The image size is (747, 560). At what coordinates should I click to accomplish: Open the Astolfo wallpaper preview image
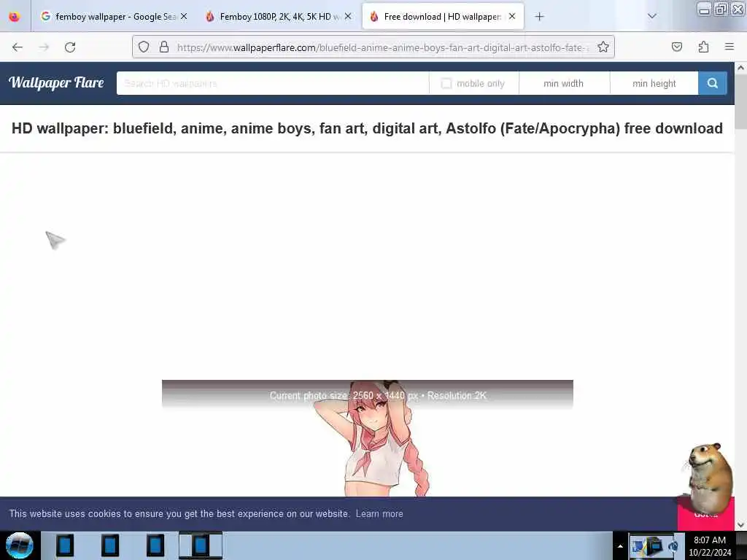(368, 438)
